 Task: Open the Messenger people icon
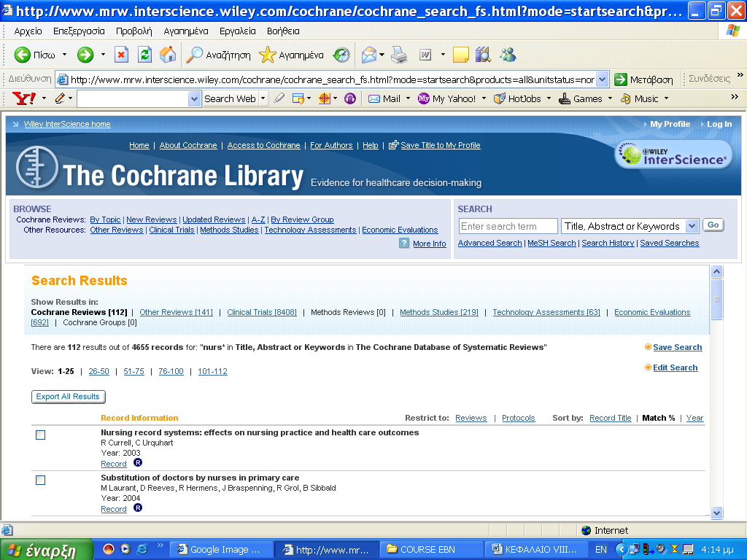508,55
